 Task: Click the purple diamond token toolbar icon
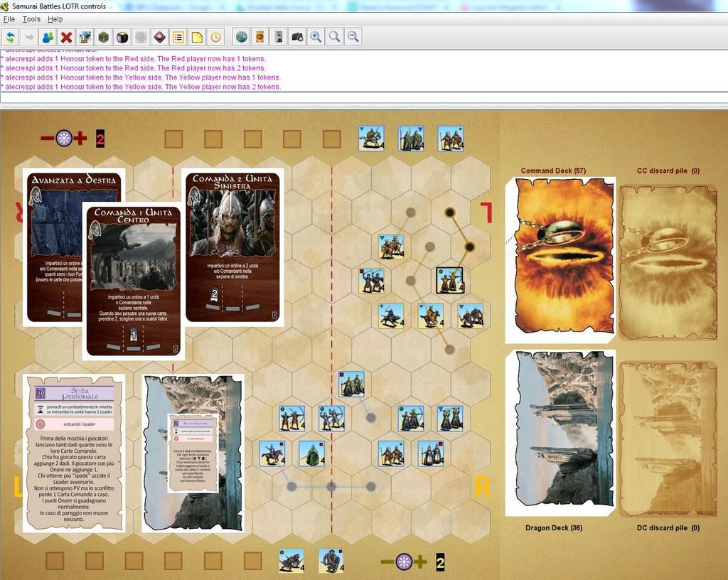pyautogui.click(x=160, y=37)
